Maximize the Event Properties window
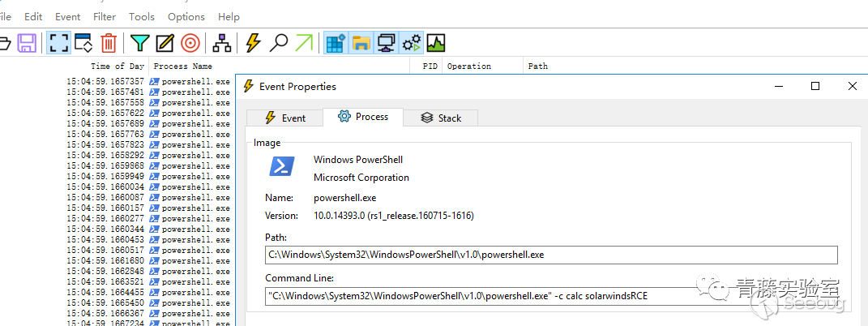 tap(815, 86)
